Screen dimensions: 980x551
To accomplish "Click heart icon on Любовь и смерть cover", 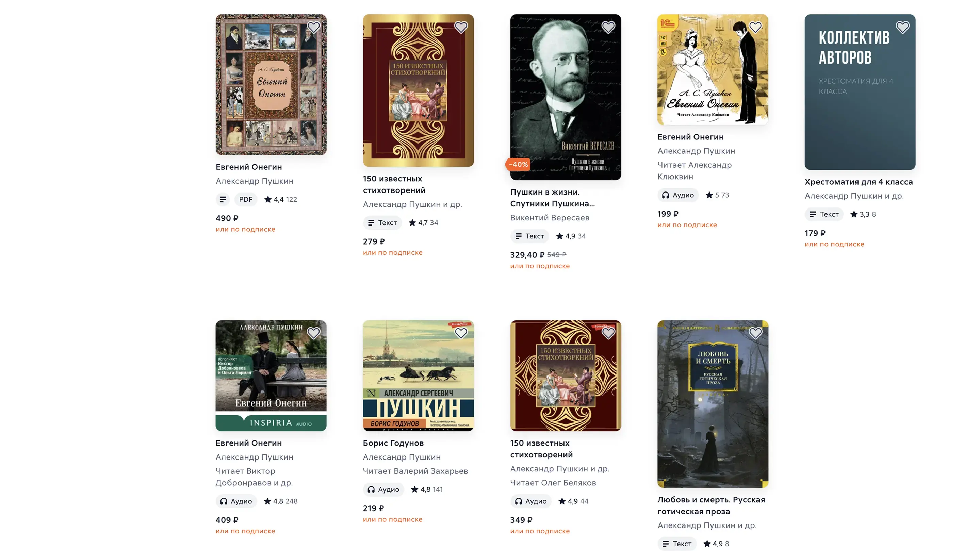I will (x=755, y=333).
